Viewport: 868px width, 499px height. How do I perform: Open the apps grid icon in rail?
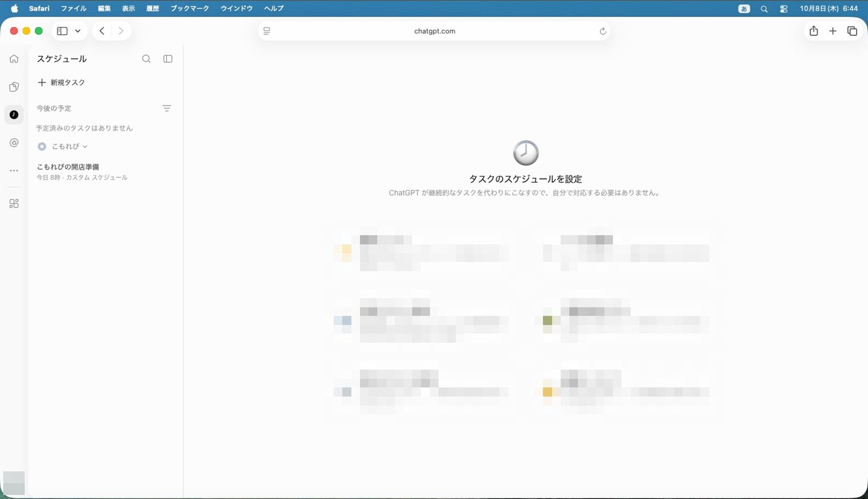point(14,203)
